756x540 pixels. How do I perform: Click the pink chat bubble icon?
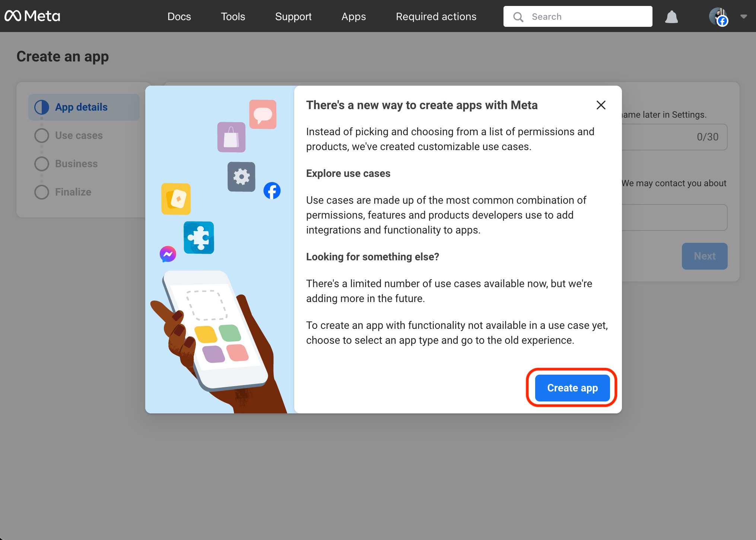(263, 114)
